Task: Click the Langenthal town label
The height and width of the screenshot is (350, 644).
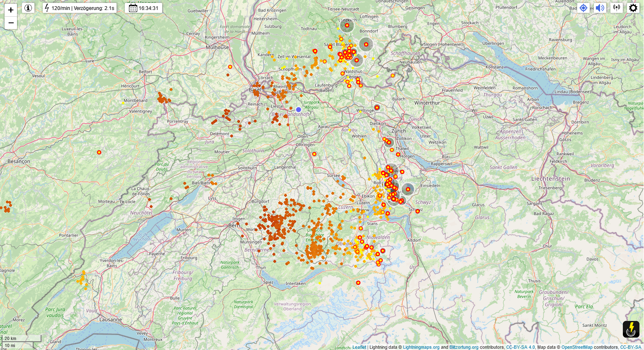Action: click(285, 167)
